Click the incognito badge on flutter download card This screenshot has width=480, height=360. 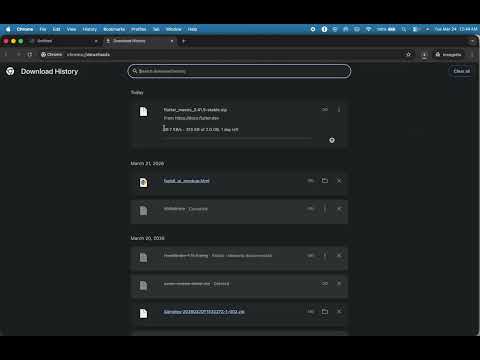click(332, 140)
